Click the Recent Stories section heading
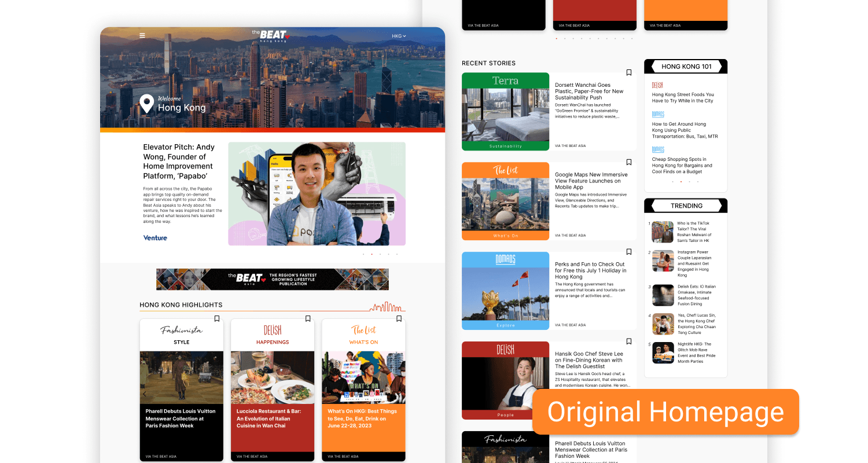The width and height of the screenshot is (868, 463). point(488,63)
